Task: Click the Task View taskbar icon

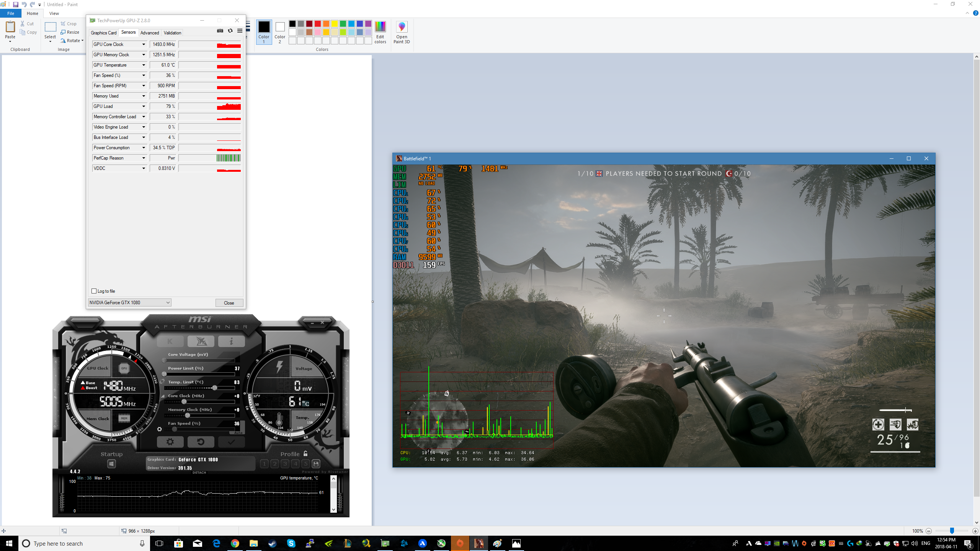Action: click(159, 543)
